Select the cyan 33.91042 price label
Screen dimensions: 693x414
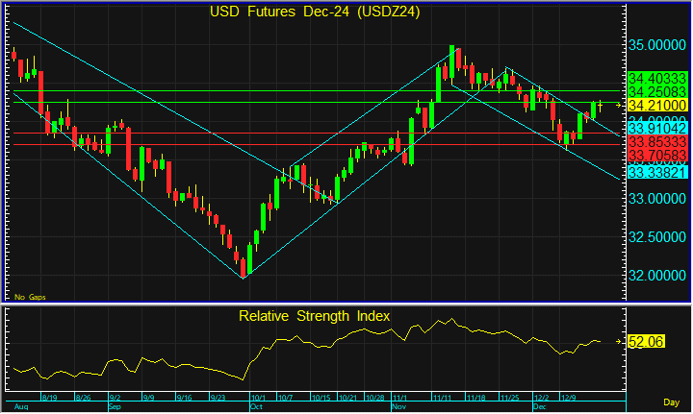pos(658,129)
